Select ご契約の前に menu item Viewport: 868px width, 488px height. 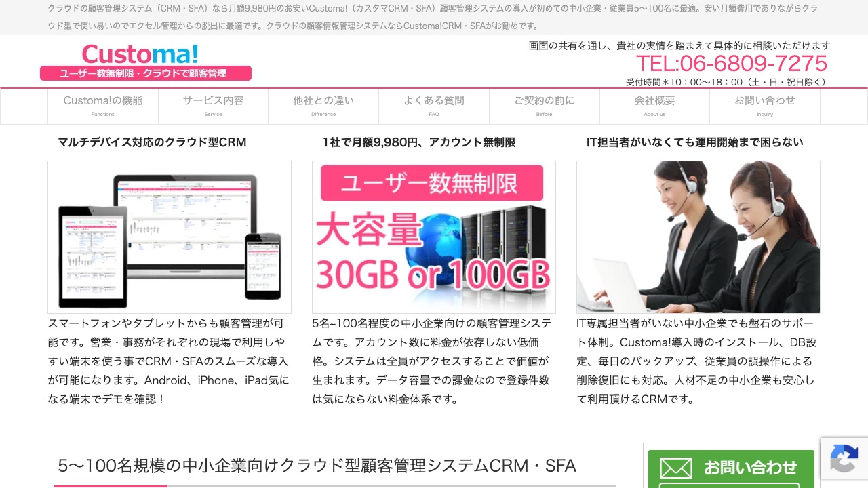click(x=544, y=106)
